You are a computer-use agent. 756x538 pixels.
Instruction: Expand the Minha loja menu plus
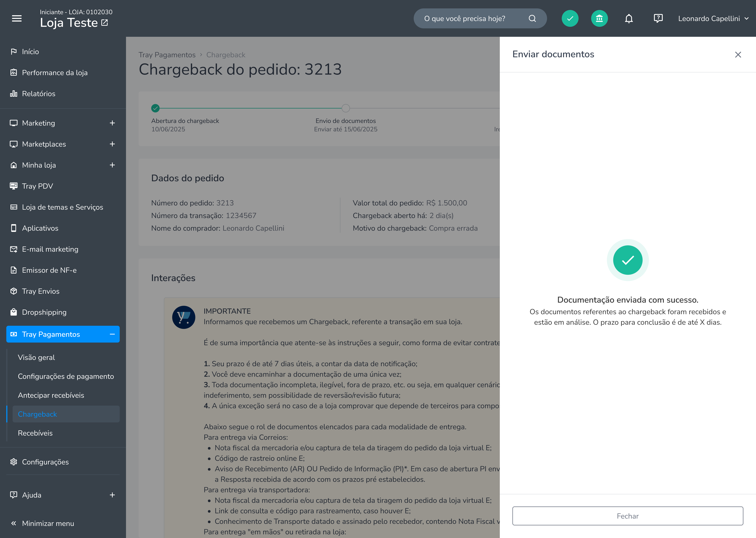[x=112, y=165]
